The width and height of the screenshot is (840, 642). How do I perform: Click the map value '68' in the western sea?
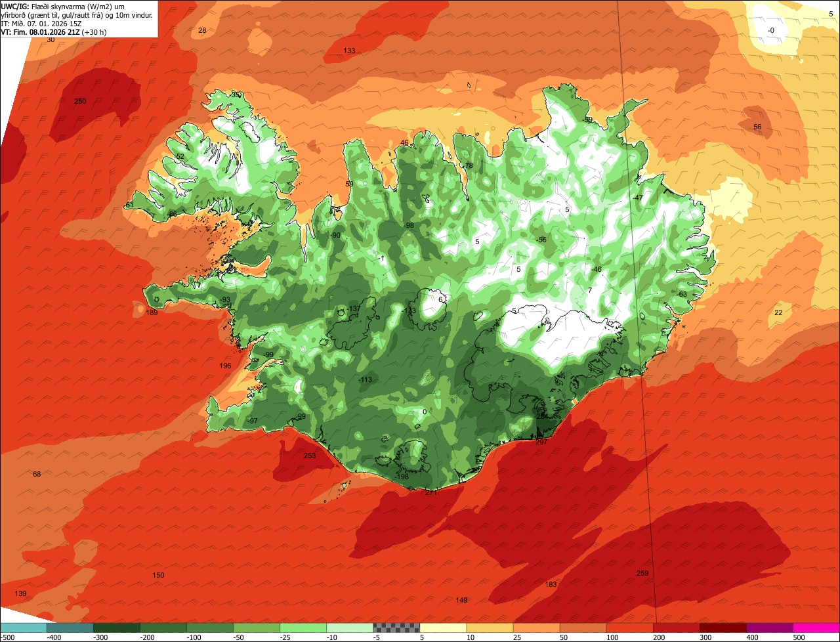coord(37,474)
